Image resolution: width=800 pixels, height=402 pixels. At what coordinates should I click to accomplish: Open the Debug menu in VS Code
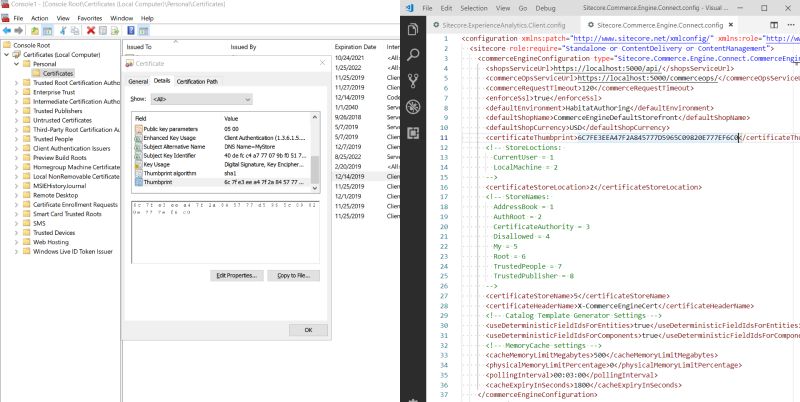point(545,8)
